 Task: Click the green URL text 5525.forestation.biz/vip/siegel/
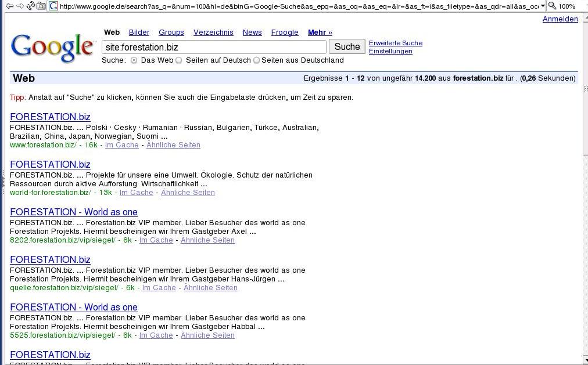(x=63, y=335)
